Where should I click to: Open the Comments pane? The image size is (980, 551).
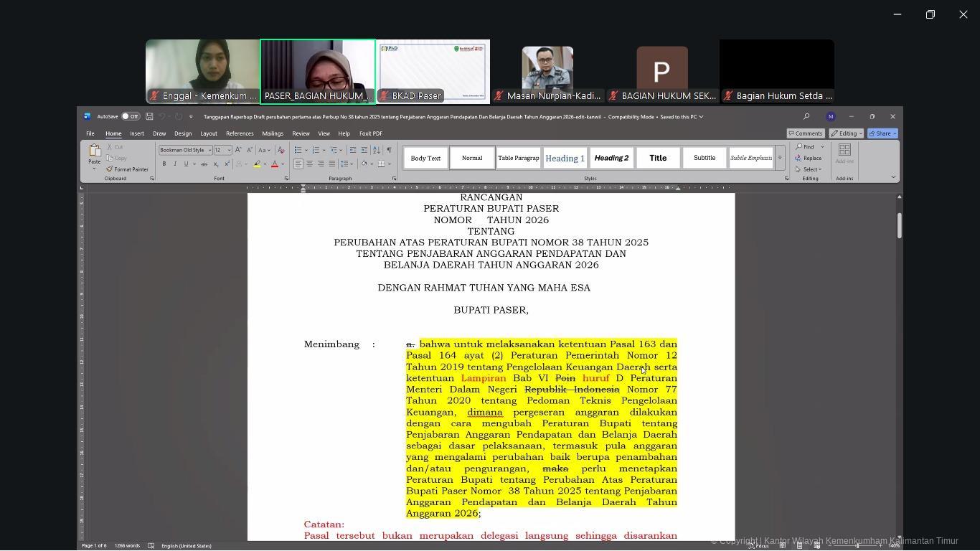point(805,133)
